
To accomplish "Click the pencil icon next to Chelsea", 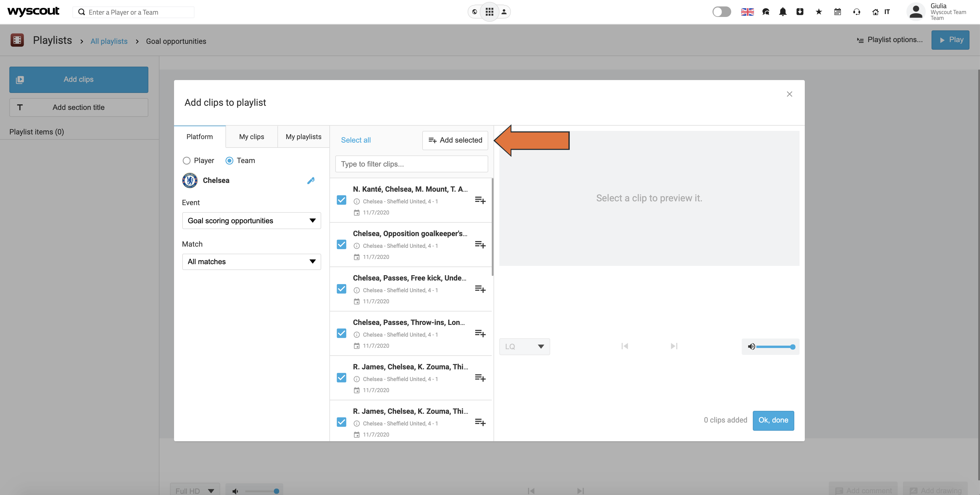I will coord(311,181).
